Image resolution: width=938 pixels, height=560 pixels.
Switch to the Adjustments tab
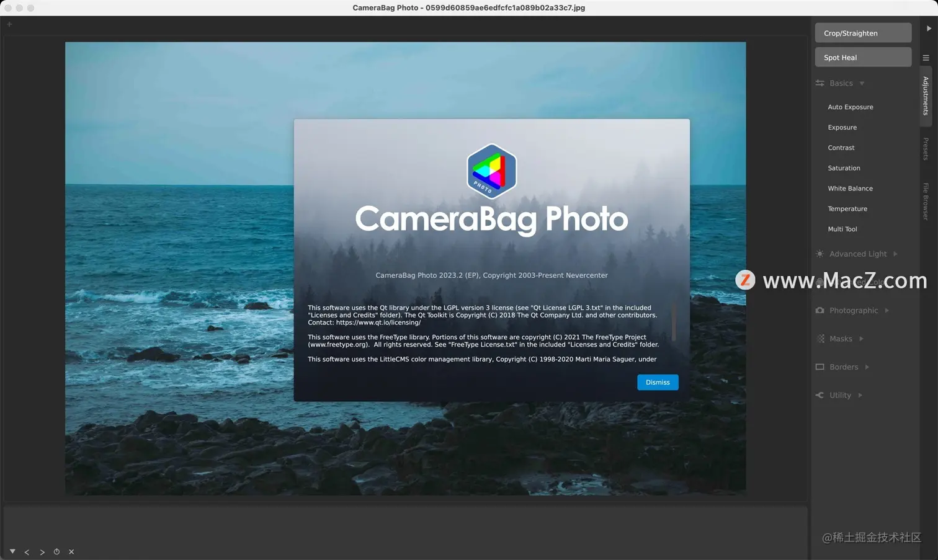(926, 96)
